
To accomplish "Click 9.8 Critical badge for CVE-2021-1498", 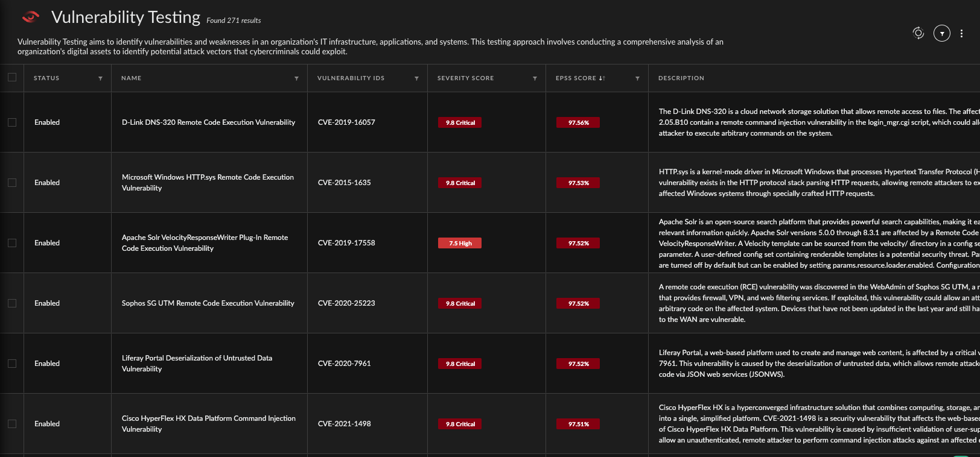I will pyautogui.click(x=460, y=424).
